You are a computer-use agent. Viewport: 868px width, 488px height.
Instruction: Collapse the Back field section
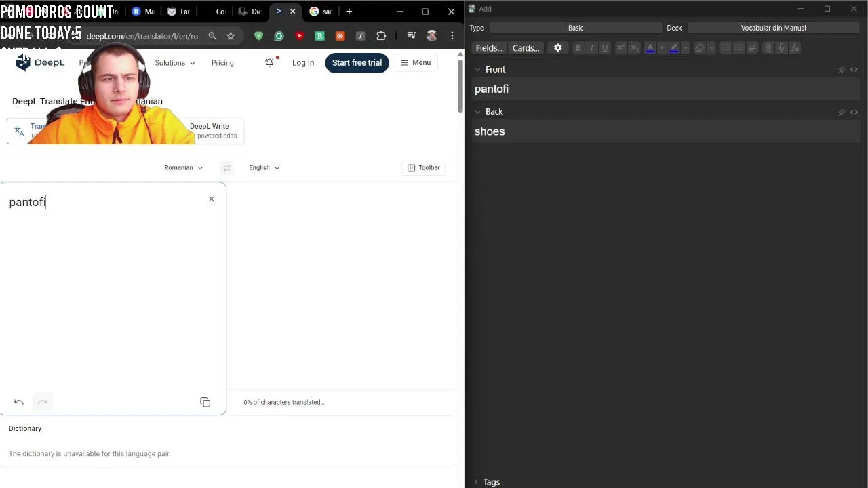tap(477, 112)
